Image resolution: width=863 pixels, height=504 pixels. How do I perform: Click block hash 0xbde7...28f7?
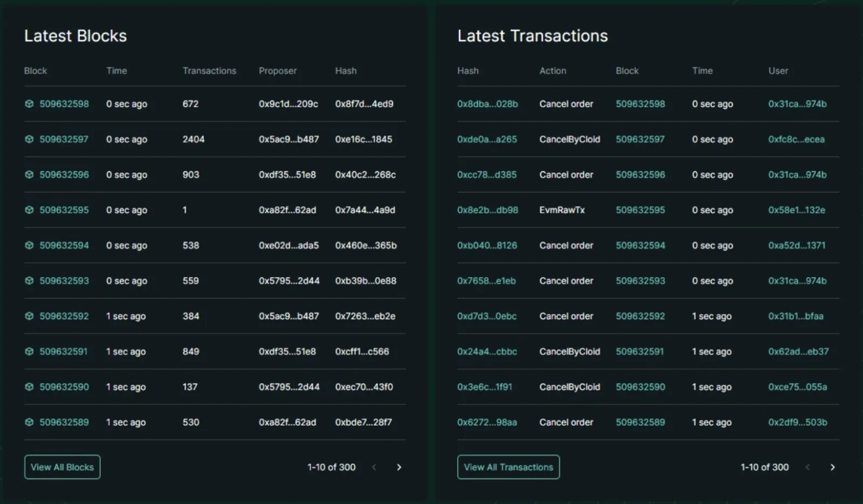(364, 422)
